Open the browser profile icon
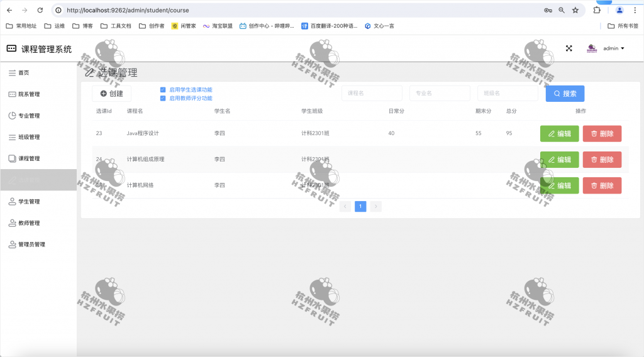The height and width of the screenshot is (357, 644). (619, 10)
